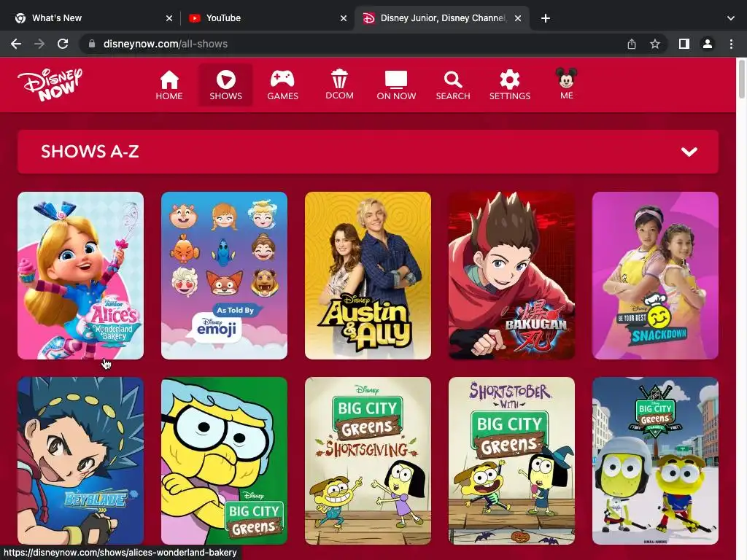Close the YouTube tab
The height and width of the screenshot is (560, 747).
tap(344, 18)
